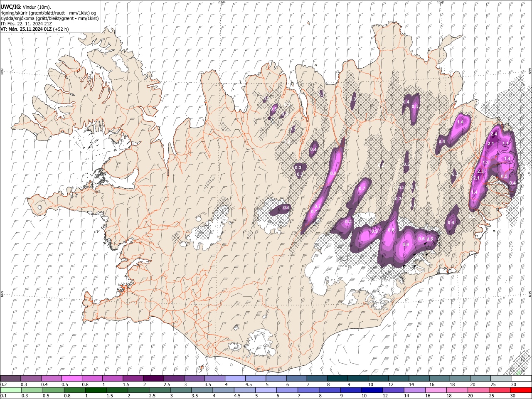Select the lower legend lilac 14 swatch
Image resolution: width=532 pixels, height=399 pixels.
414,390
